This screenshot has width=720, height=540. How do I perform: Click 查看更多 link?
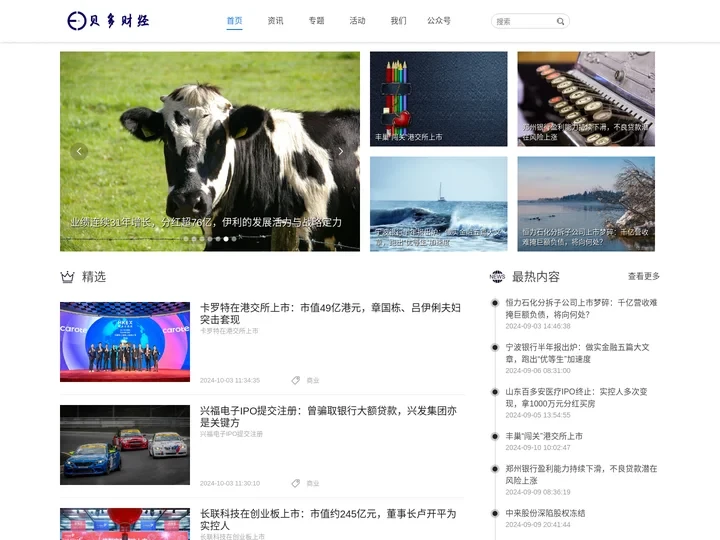[644, 276]
